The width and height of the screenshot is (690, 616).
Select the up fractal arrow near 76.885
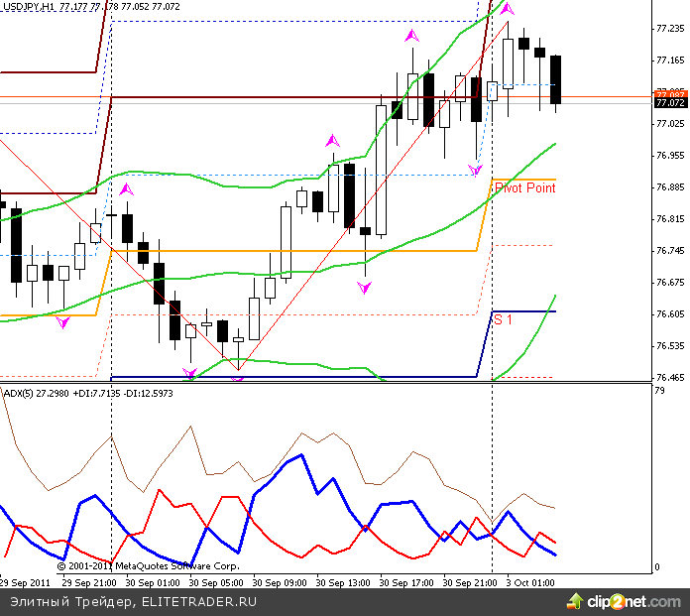point(125,188)
